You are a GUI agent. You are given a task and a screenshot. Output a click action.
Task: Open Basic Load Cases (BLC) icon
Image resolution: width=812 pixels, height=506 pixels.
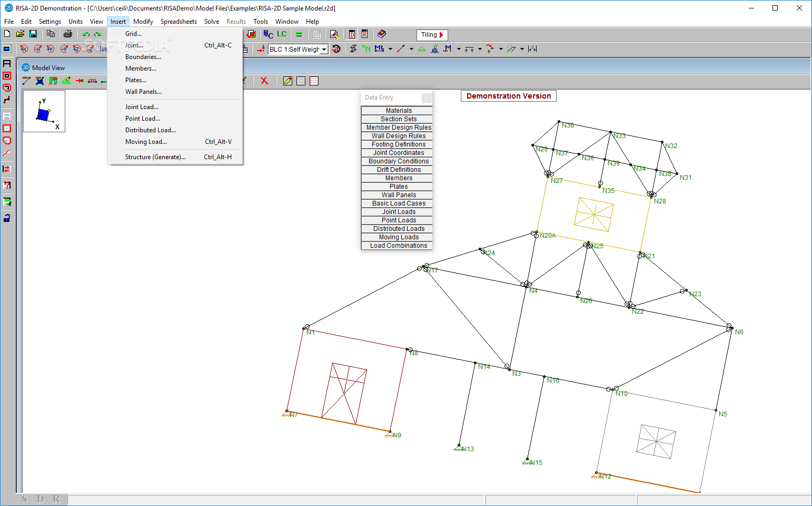[x=269, y=34]
